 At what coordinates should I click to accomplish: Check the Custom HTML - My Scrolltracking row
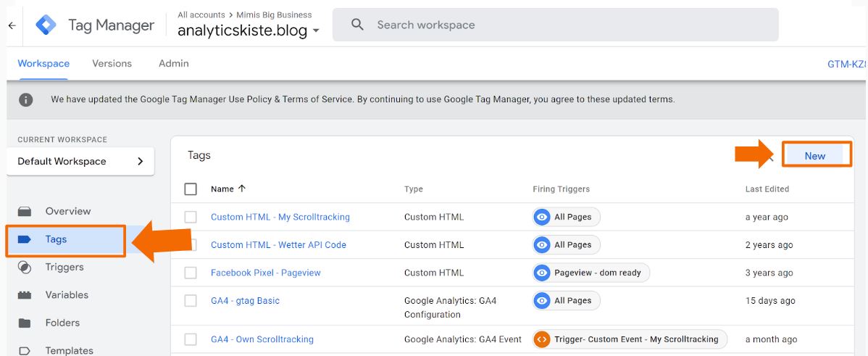[x=191, y=217]
